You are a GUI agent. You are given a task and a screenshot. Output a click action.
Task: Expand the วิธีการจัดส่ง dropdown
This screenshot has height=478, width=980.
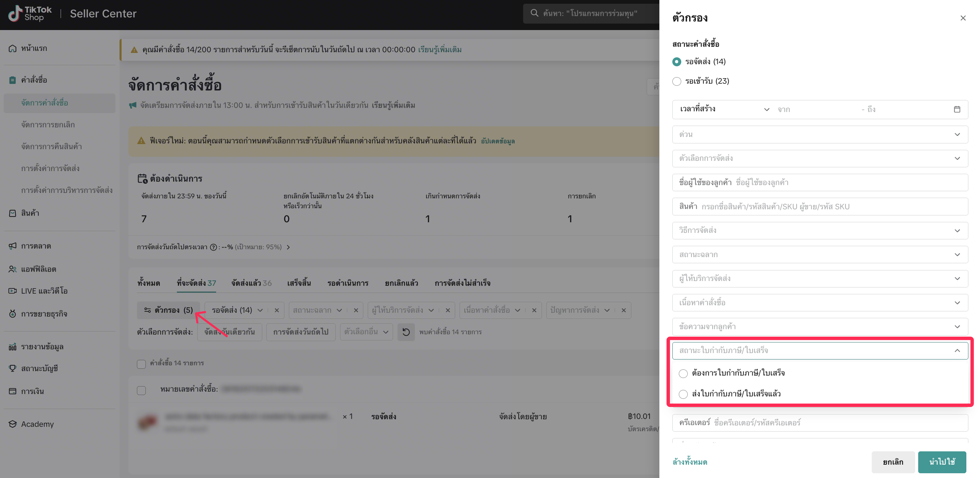[820, 231]
